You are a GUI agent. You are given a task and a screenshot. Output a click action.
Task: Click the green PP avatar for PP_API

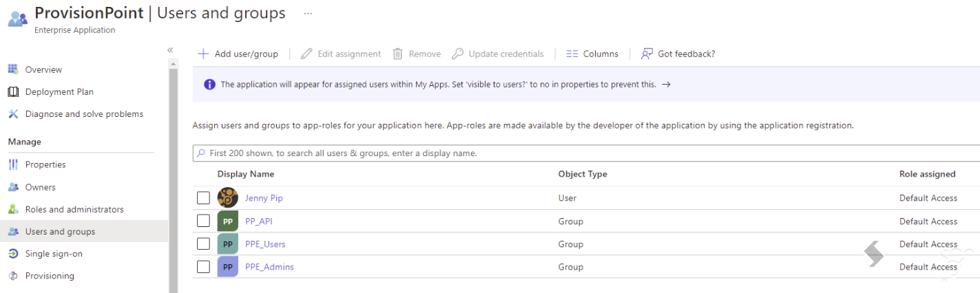tap(227, 221)
